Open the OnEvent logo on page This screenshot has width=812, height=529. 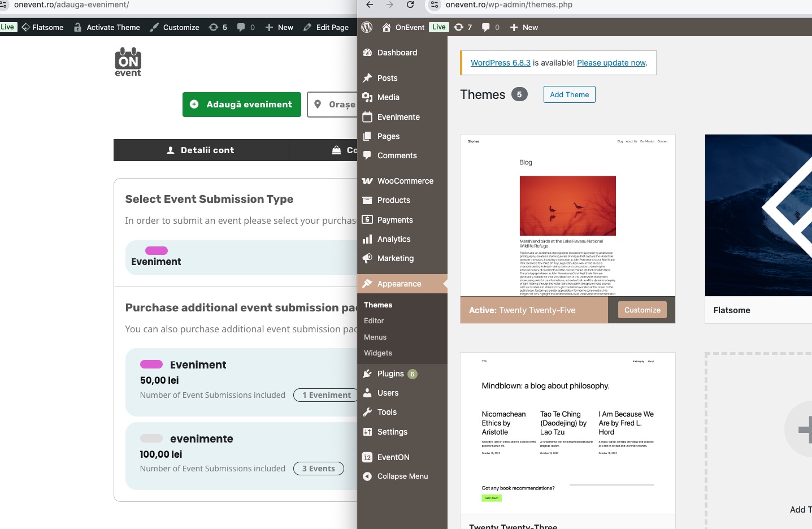coord(128,62)
